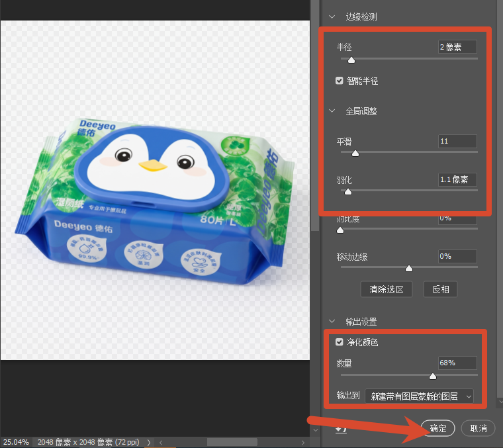503x448 pixels.
Task: Click the 移动边缘 value field showing 0%
Action: tap(457, 256)
